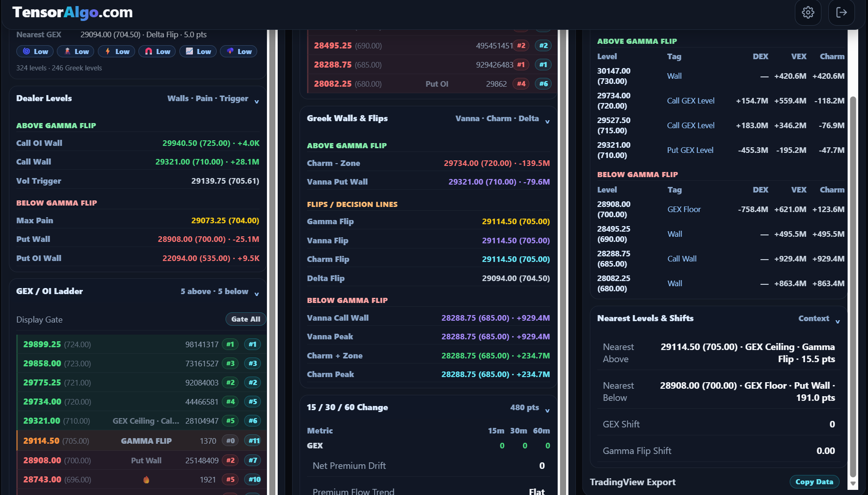The width and height of the screenshot is (868, 495).
Task: Click the 29899.25 ladder row price
Action: pyautogui.click(x=42, y=344)
